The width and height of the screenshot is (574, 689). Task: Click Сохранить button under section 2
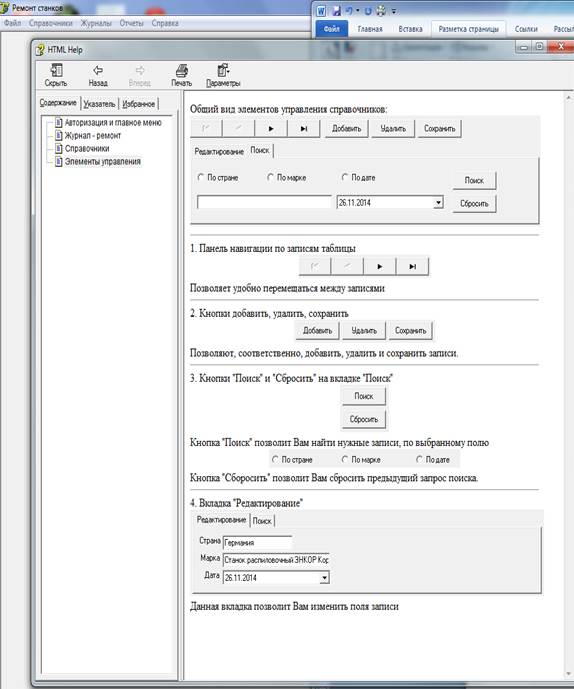(x=411, y=330)
